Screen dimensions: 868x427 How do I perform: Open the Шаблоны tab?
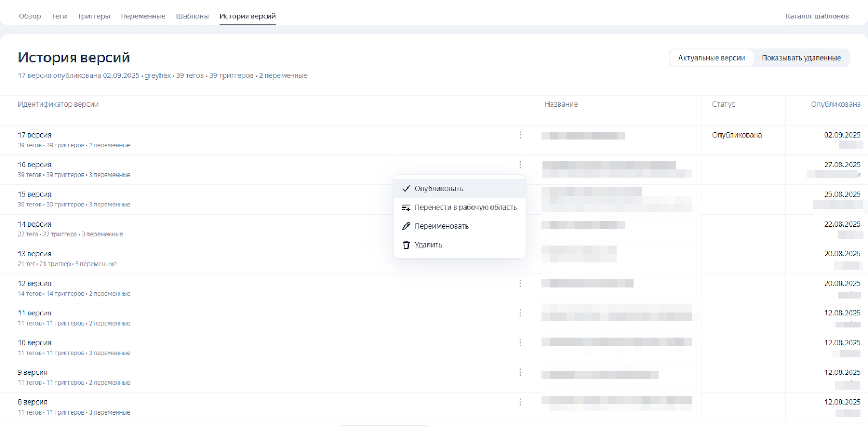pos(192,16)
